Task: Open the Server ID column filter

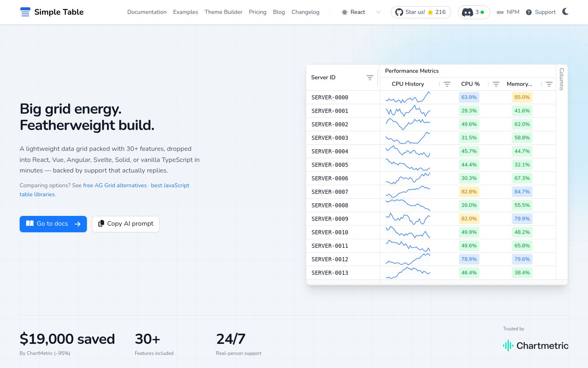Action: tap(370, 78)
